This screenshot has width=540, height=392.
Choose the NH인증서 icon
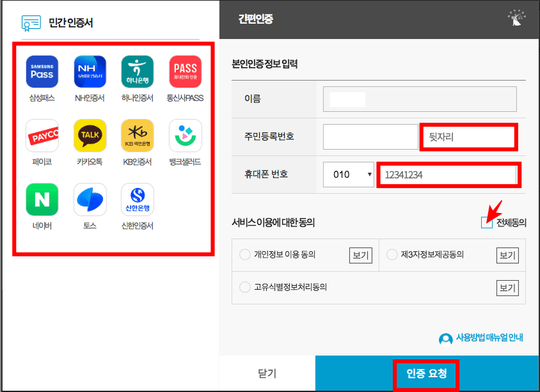point(90,72)
